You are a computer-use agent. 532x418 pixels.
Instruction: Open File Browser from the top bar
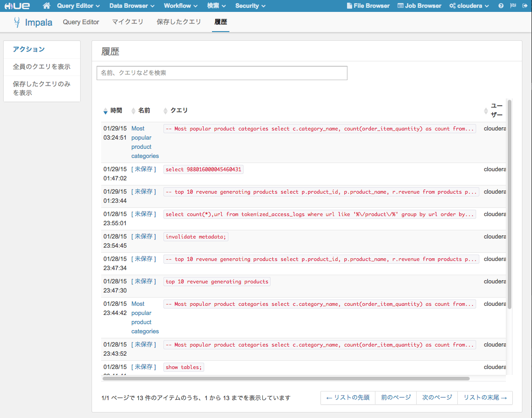[x=368, y=6]
